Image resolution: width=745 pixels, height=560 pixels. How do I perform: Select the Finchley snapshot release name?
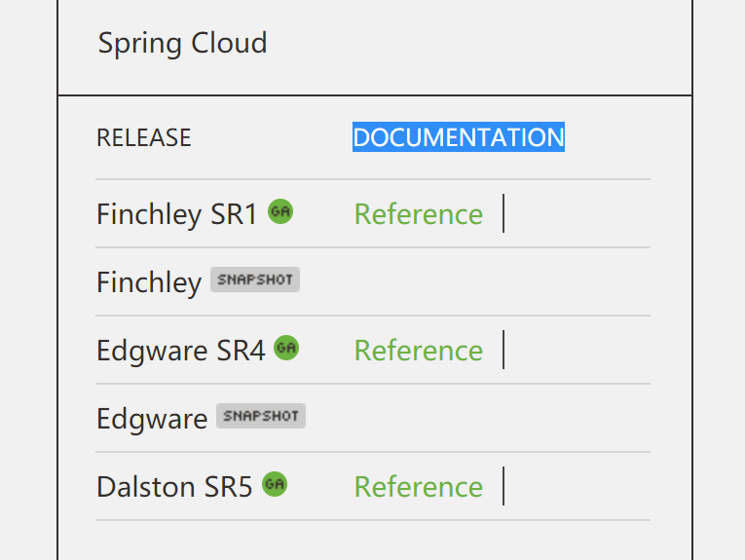[x=149, y=282]
